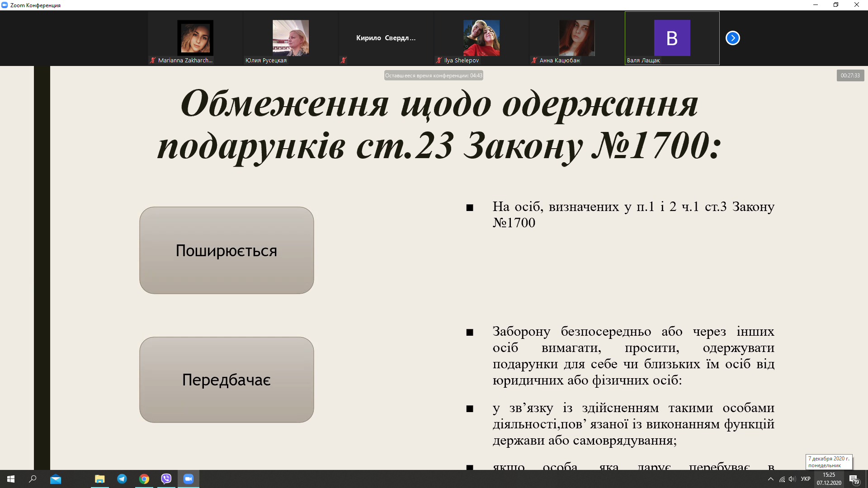868x488 pixels.
Task: Open Google Chrome from the taskbar
Action: click(x=144, y=479)
